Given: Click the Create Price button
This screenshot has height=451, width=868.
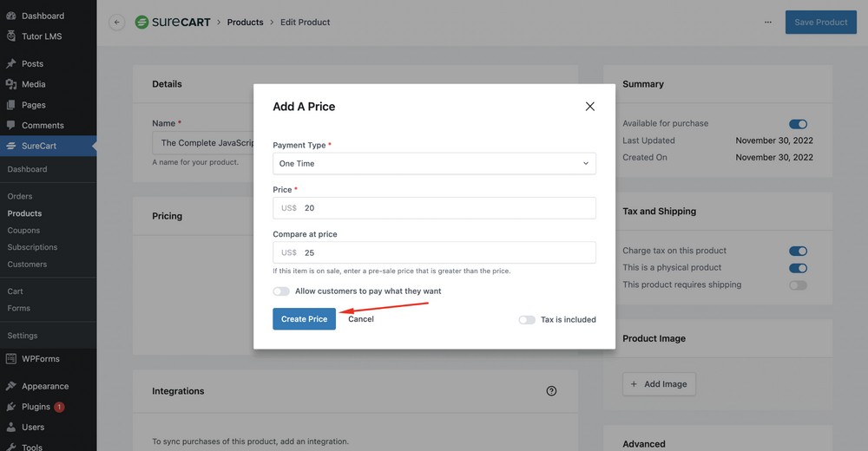Looking at the screenshot, I should click(x=304, y=319).
